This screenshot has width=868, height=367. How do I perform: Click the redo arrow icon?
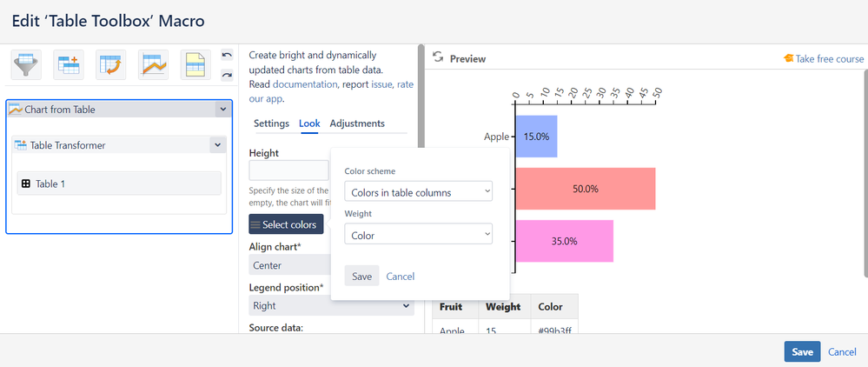coord(227,74)
